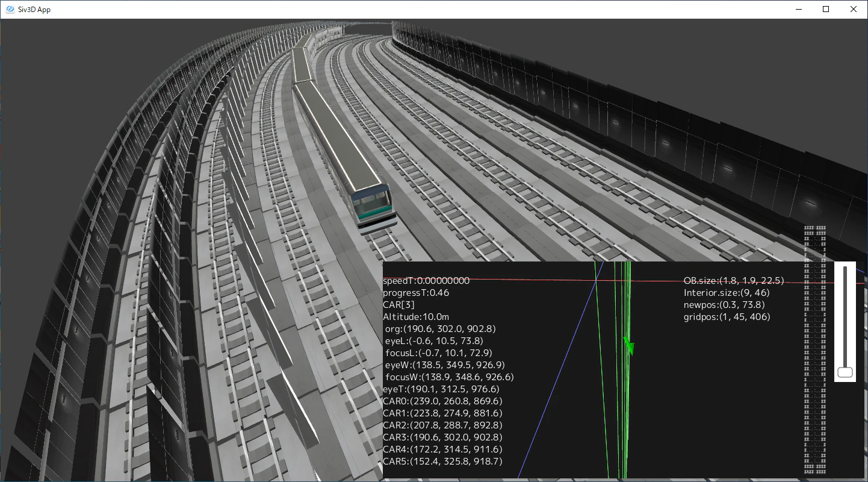Click the 'focusW:(138.9, 348.6, 926.6)' line

[x=450, y=377]
